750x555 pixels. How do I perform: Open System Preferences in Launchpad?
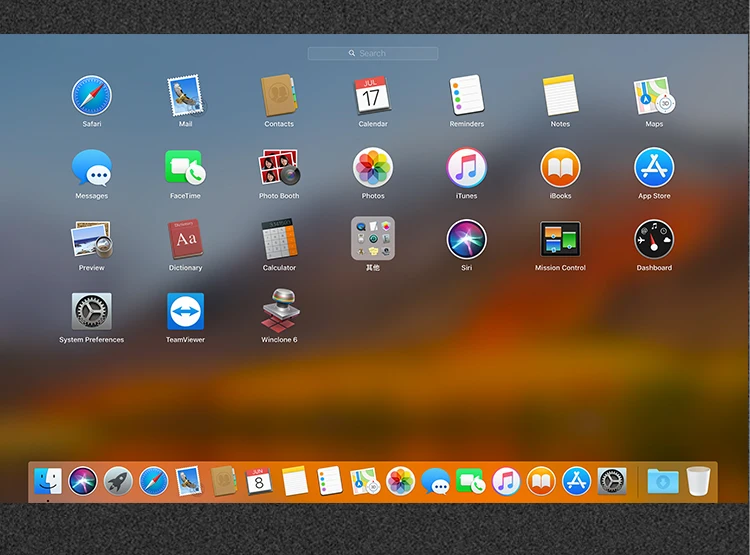(x=91, y=311)
